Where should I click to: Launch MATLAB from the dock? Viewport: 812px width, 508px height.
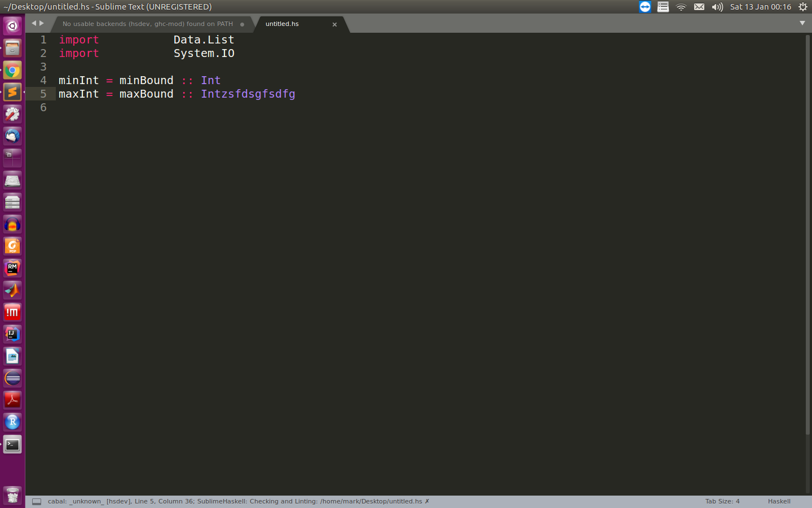12,290
